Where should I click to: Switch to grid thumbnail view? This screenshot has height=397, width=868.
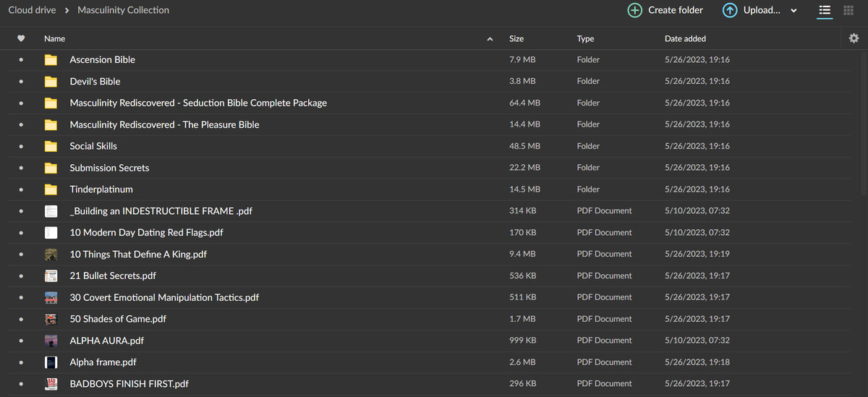[x=848, y=10]
